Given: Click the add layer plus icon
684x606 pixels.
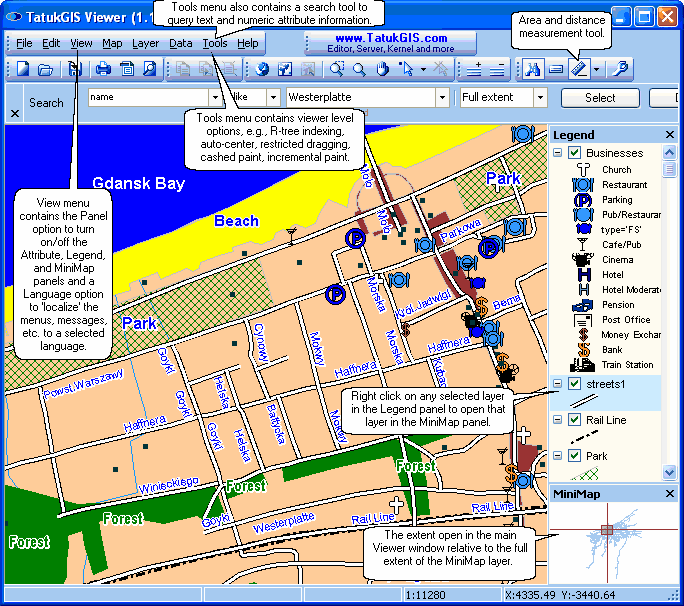Looking at the screenshot, I should coord(474,69).
